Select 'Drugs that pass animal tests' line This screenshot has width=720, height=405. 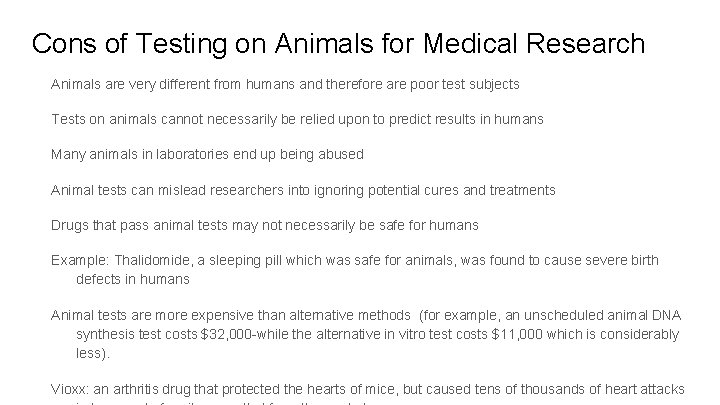pyautogui.click(x=264, y=225)
